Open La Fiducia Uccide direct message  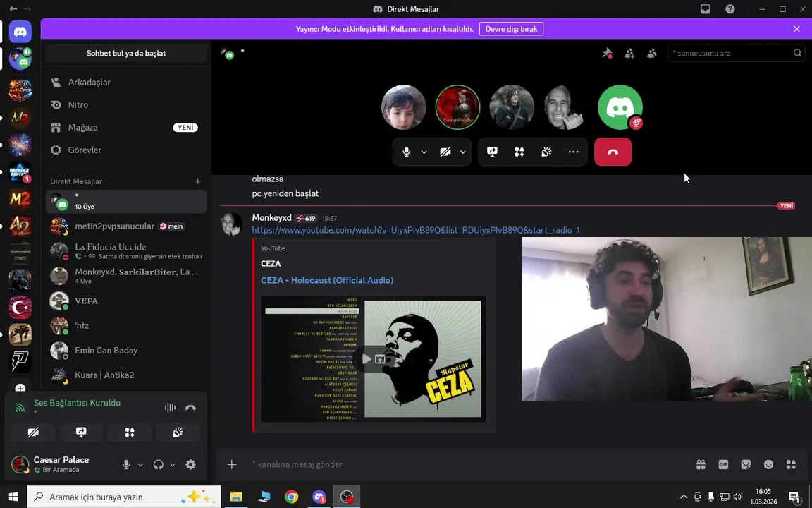coord(126,251)
